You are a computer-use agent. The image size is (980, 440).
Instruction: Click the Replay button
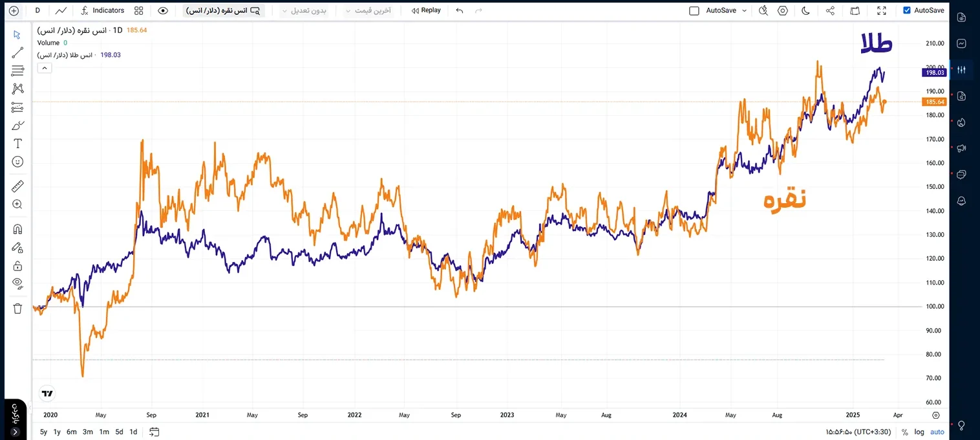tap(426, 10)
